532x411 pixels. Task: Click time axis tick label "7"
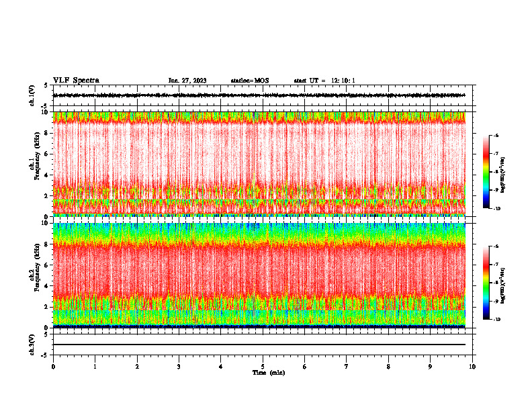click(x=347, y=367)
